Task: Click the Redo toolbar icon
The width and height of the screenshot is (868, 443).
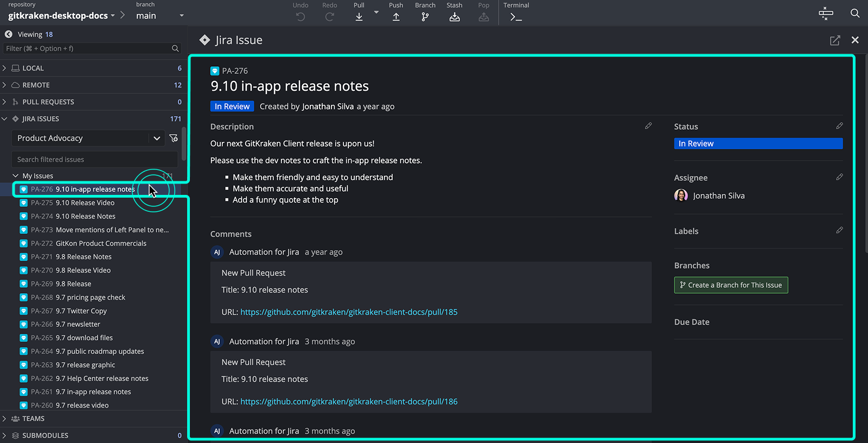Action: [329, 17]
